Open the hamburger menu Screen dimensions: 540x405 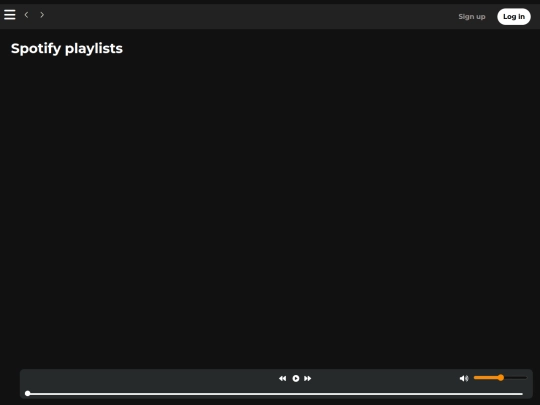(x=10, y=15)
